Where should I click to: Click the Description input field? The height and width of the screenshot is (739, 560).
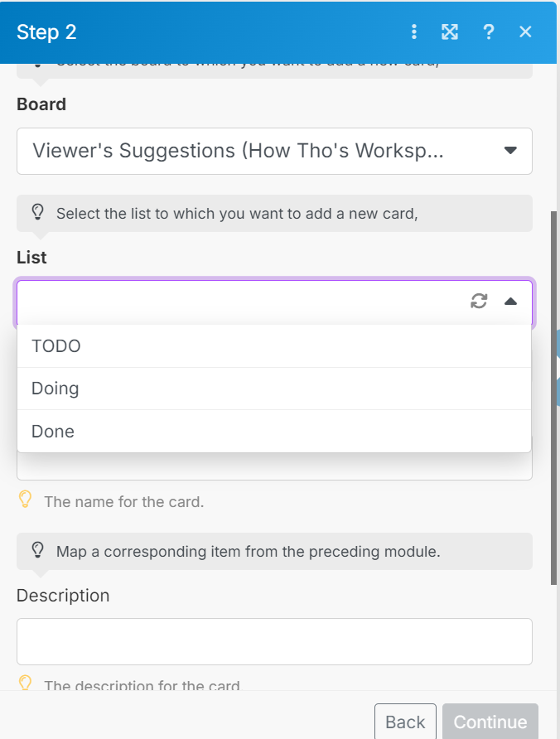click(x=274, y=641)
